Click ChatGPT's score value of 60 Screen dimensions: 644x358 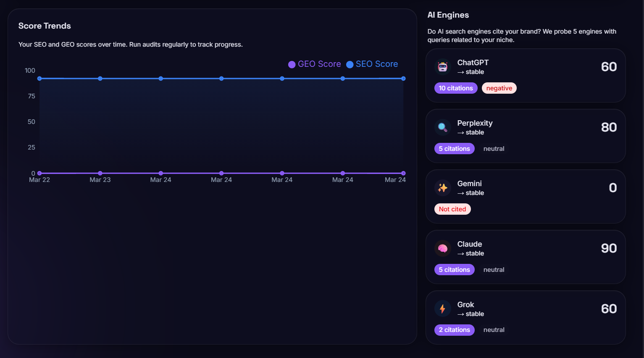coord(609,66)
